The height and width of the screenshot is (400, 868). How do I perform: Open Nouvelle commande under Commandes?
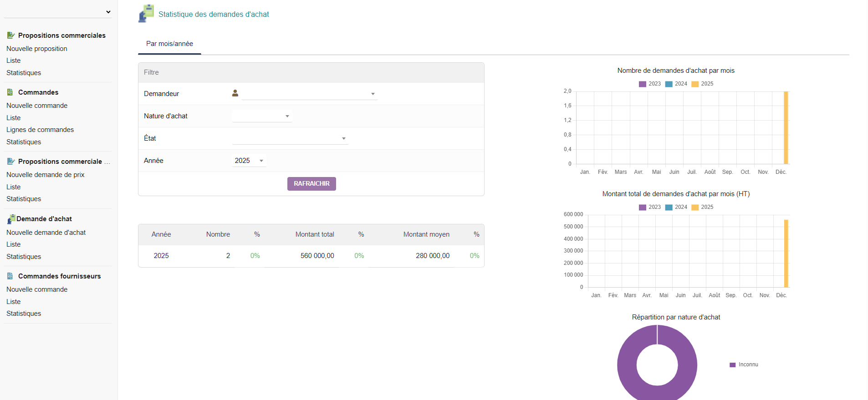tap(37, 106)
